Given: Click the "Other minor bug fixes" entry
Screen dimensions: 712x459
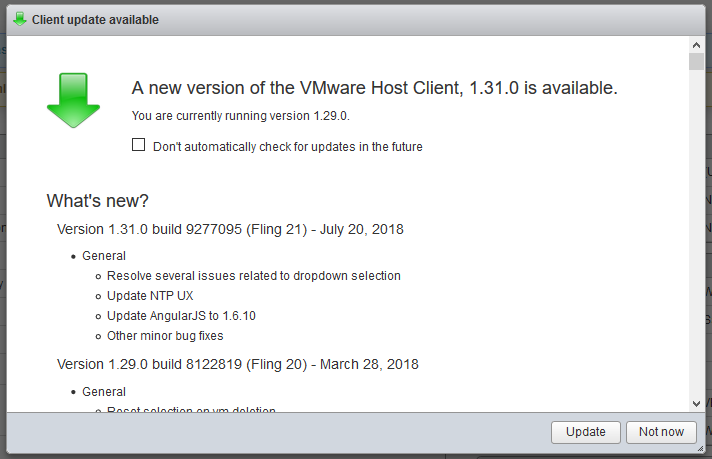Looking at the screenshot, I should pos(165,336).
